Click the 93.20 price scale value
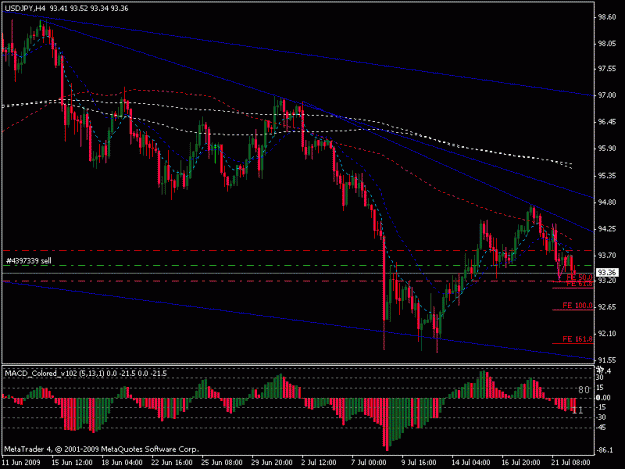This screenshot has height=469, width=625. [x=606, y=281]
